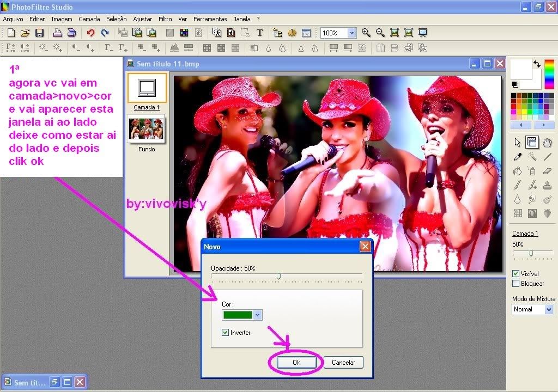Click the Cancelar button
Viewport: 558px width, 392px height.
tap(343, 363)
